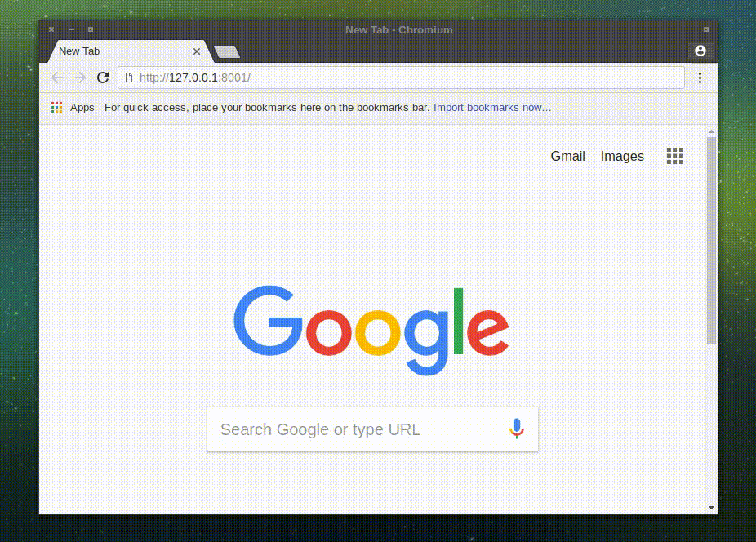Open the Gmail link
Image resolution: width=756 pixels, height=542 pixels.
point(568,156)
